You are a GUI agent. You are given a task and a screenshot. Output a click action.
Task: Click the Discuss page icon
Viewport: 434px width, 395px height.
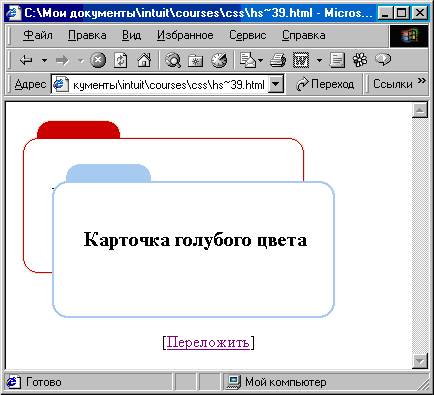(337, 60)
